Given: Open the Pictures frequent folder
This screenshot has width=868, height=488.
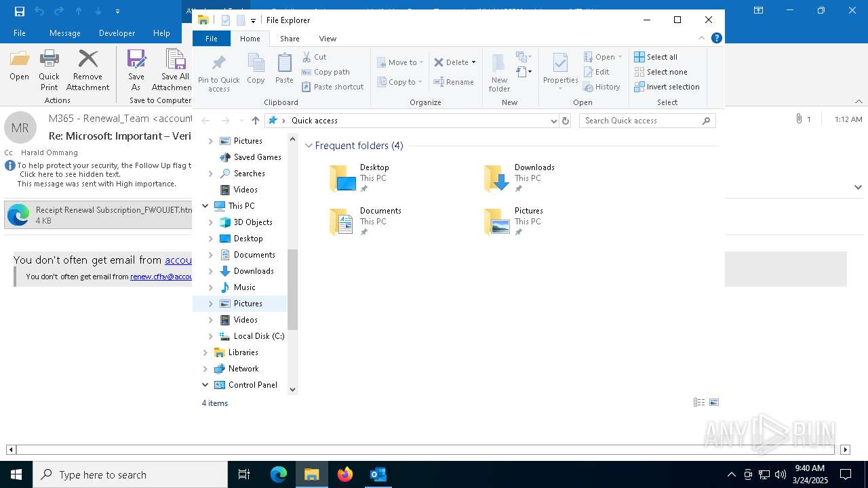Looking at the screenshot, I should 514,222.
